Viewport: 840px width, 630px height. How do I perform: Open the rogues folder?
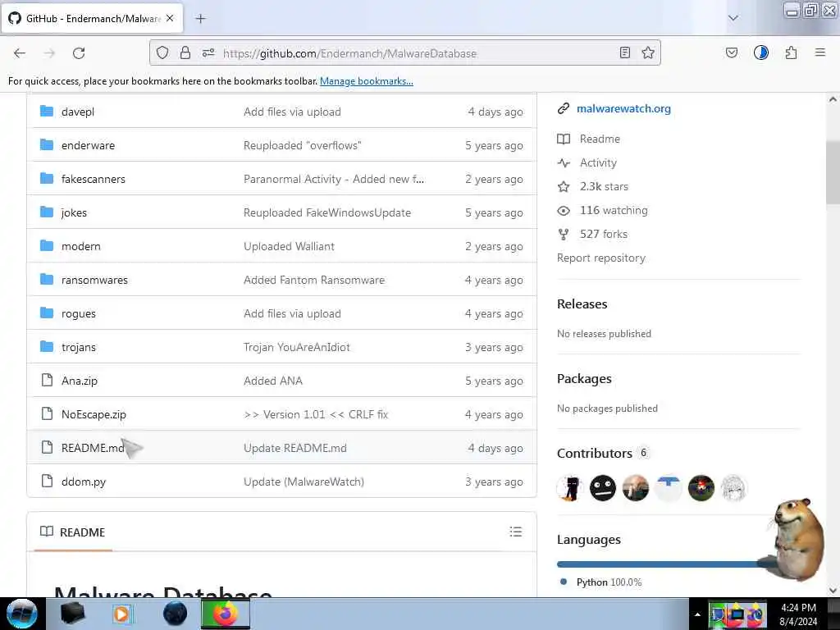pyautogui.click(x=78, y=314)
